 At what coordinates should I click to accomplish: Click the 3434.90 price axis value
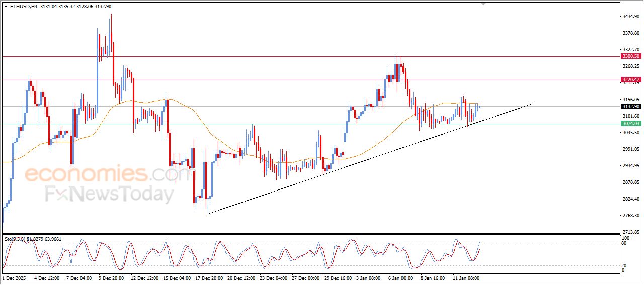pos(631,17)
